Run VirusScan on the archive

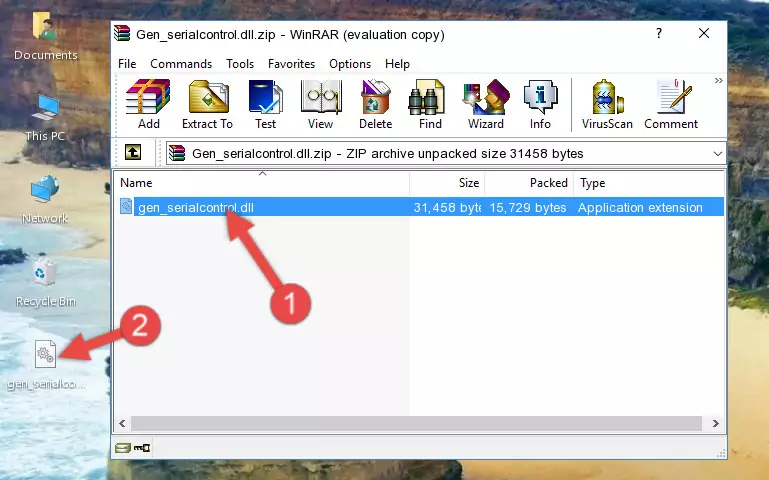pos(607,104)
